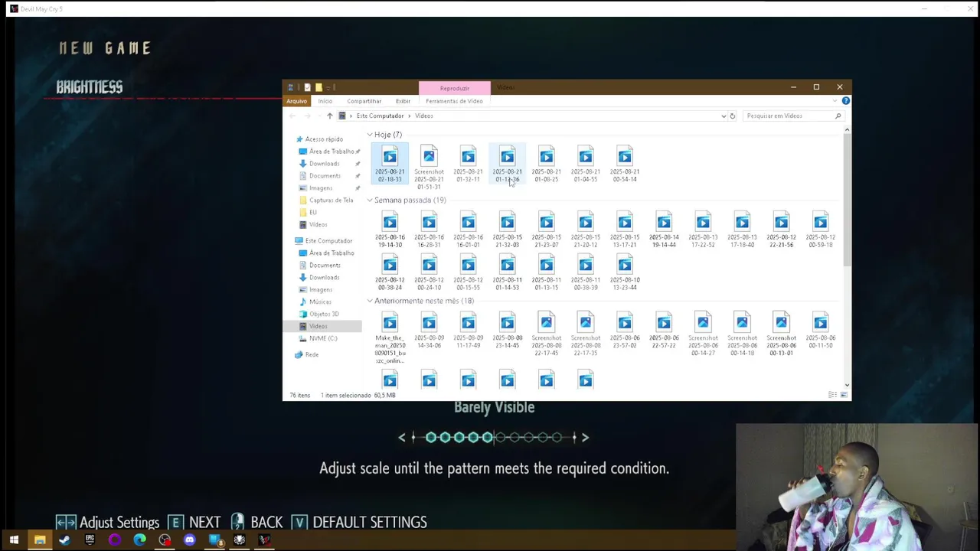This screenshot has width=980, height=551.
Task: Open Windows Start menu
Action: tap(14, 540)
